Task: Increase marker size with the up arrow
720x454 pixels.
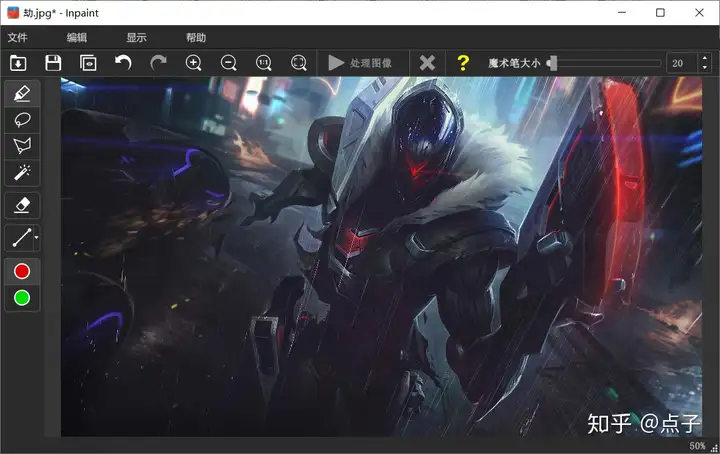Action: [705, 58]
